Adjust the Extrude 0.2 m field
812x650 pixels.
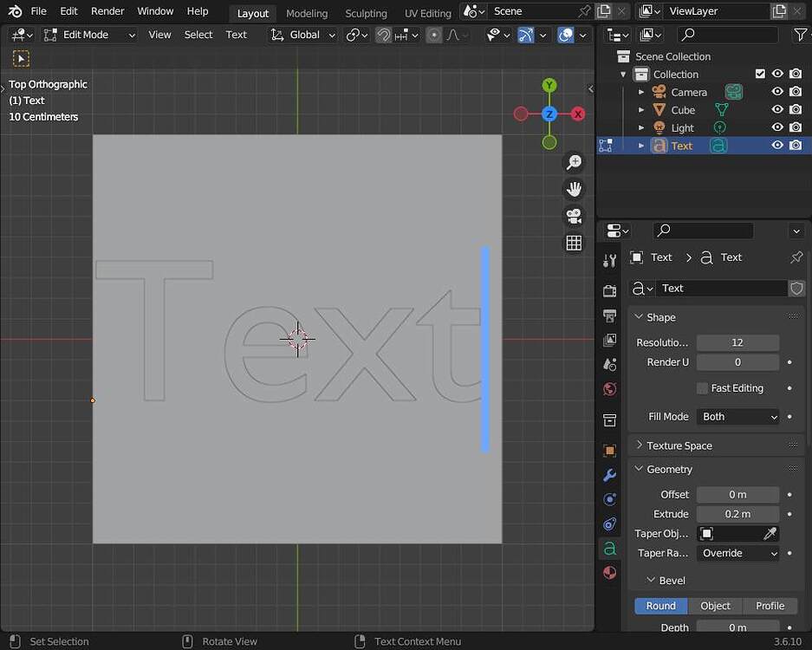coord(738,514)
